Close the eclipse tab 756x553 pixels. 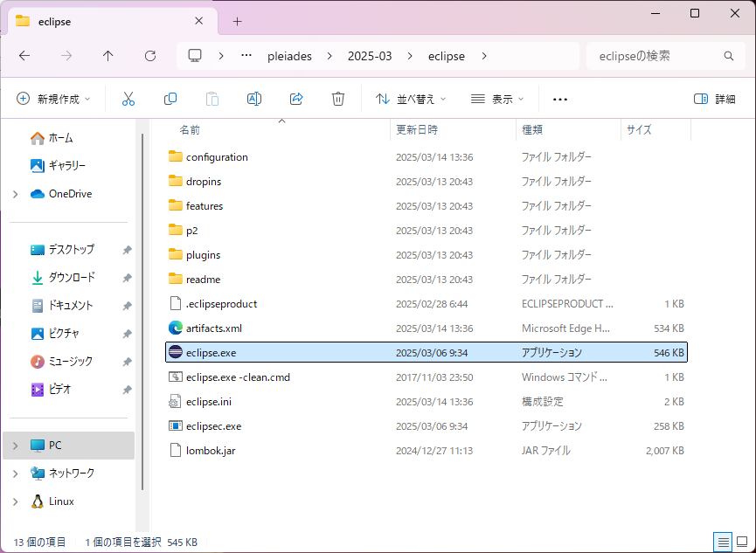(x=198, y=21)
